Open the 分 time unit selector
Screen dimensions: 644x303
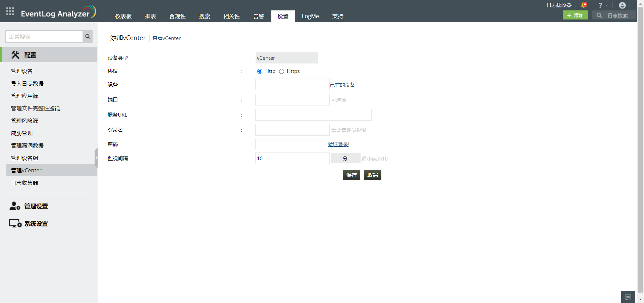345,158
